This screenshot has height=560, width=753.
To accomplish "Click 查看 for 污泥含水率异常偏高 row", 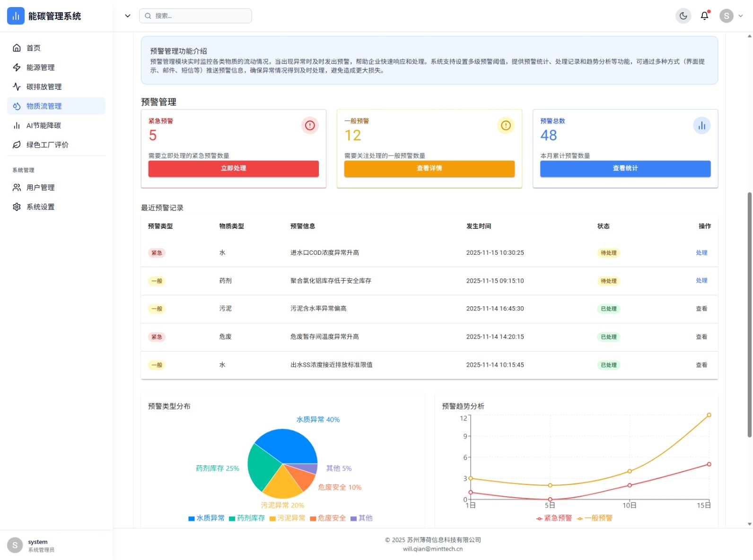I will tap(701, 309).
